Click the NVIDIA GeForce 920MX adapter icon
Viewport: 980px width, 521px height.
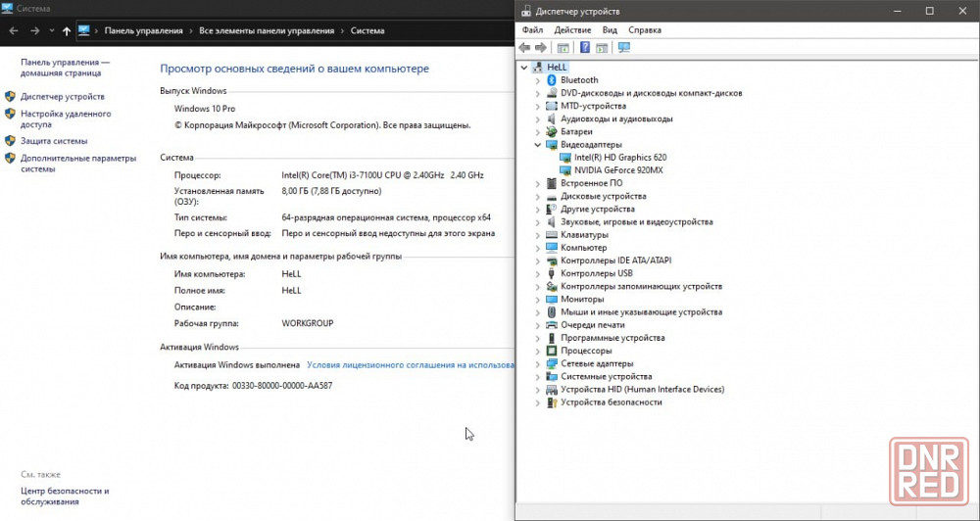(565, 170)
